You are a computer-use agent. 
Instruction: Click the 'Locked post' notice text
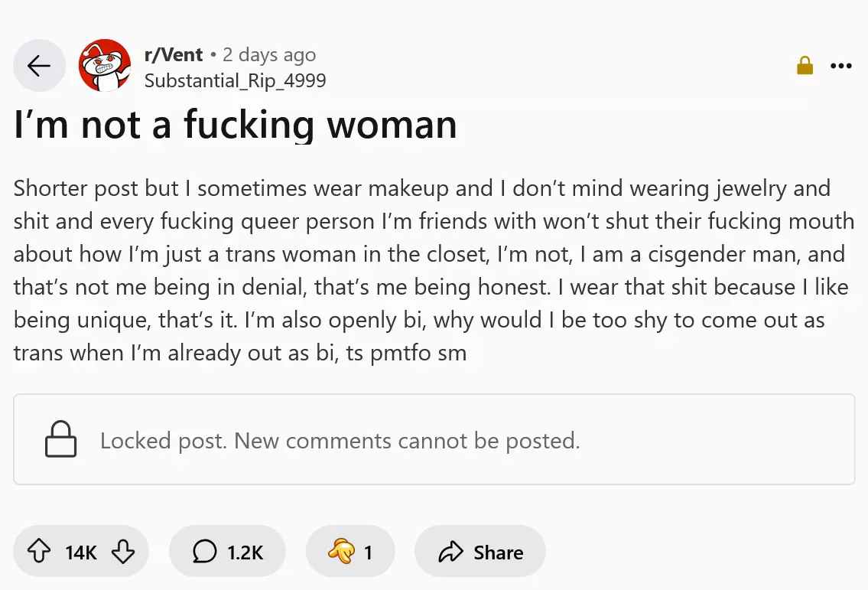coord(340,441)
